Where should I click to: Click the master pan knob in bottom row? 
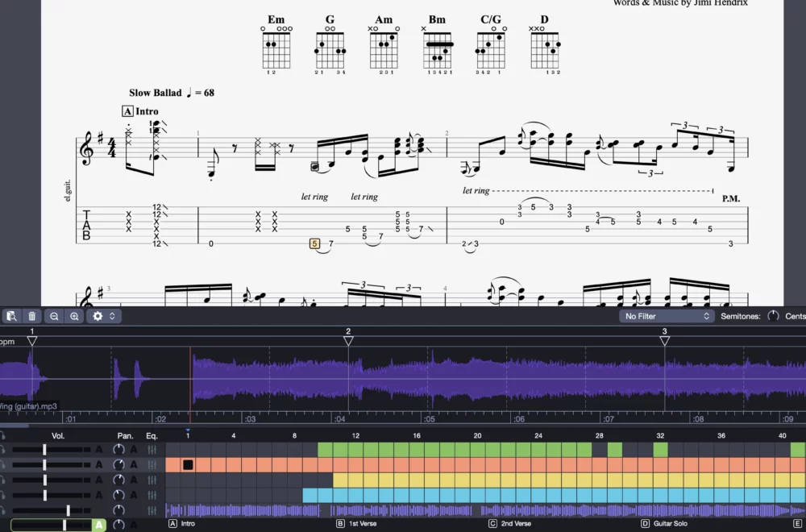coord(118,525)
